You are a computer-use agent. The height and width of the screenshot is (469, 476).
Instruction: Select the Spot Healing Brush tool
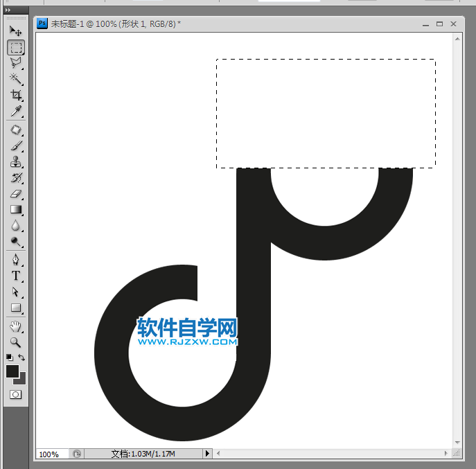16,130
